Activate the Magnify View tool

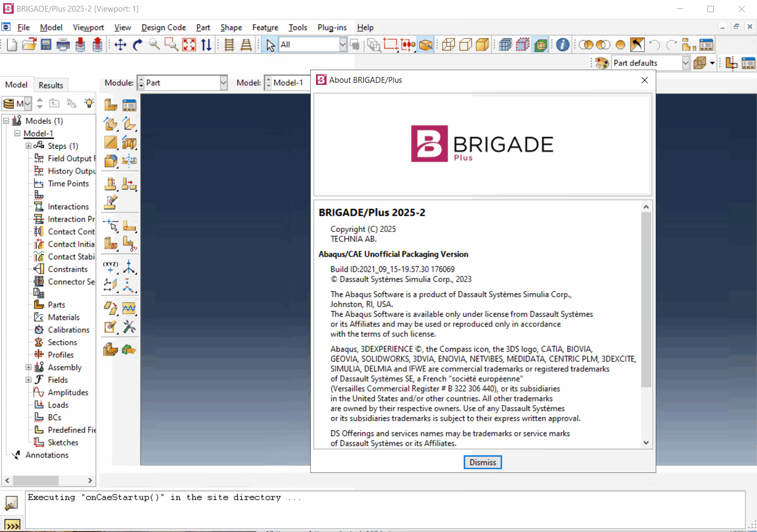coord(155,45)
